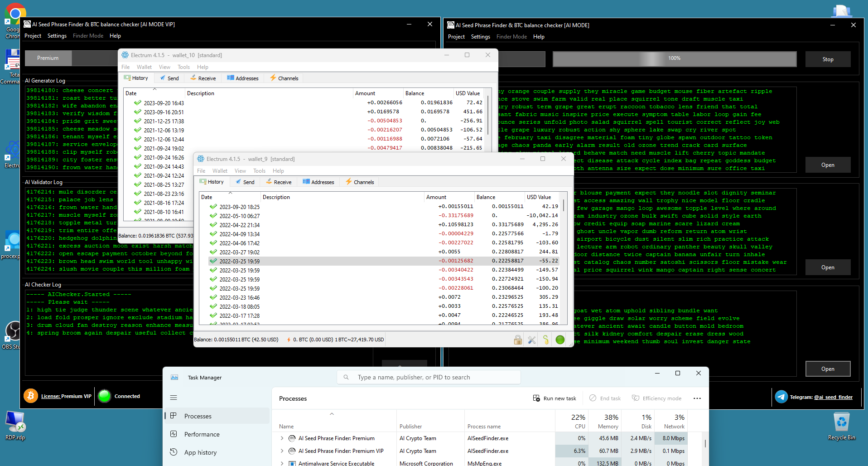This screenshot has height=466, width=868.
Task: Click the Telegram icon in the bottom bar
Action: tap(781, 397)
